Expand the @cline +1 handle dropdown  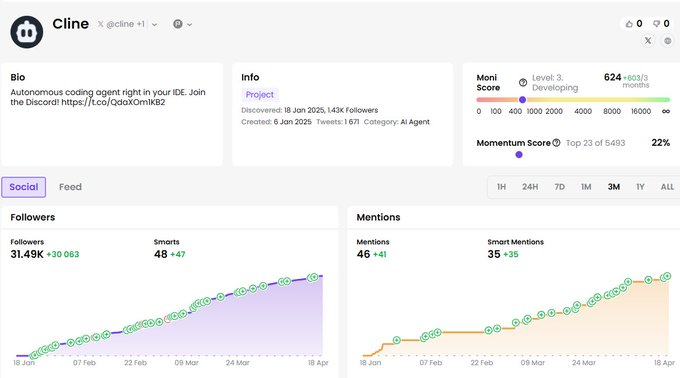[154, 25]
